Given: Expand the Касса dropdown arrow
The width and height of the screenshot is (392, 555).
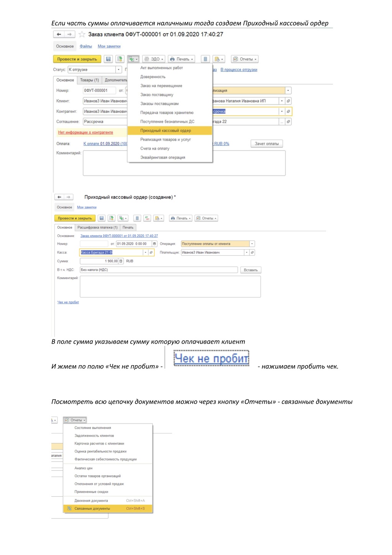Looking at the screenshot, I should click(146, 252).
